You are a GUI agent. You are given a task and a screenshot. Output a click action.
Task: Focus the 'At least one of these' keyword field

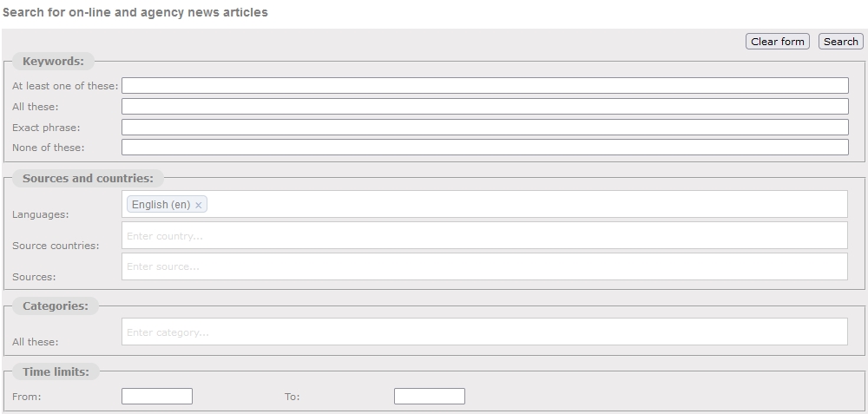pos(485,85)
